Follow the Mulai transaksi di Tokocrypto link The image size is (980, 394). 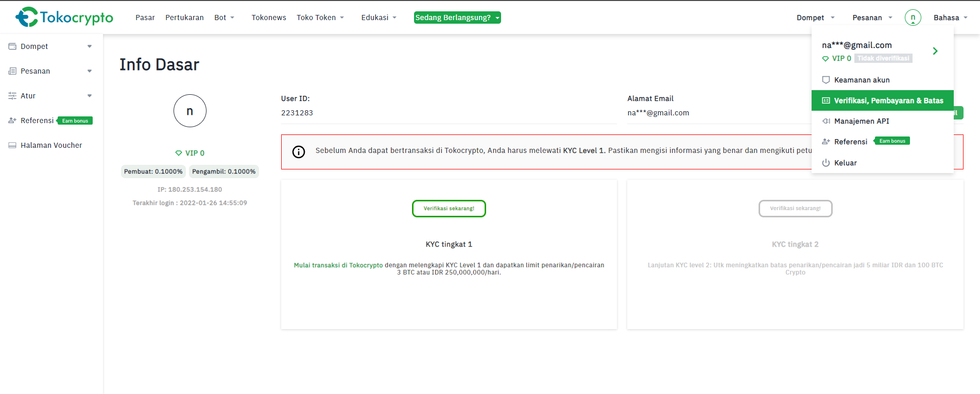click(338, 265)
